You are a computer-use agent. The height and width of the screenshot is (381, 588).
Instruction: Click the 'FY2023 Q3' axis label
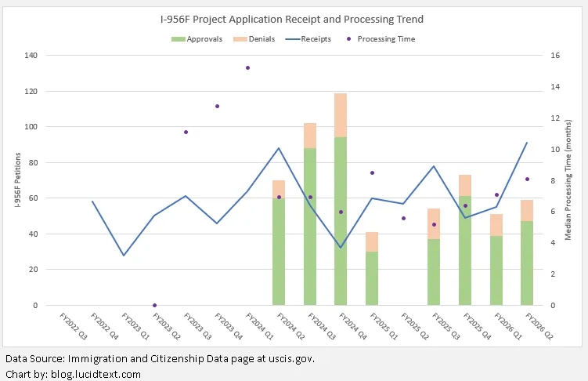click(x=197, y=326)
